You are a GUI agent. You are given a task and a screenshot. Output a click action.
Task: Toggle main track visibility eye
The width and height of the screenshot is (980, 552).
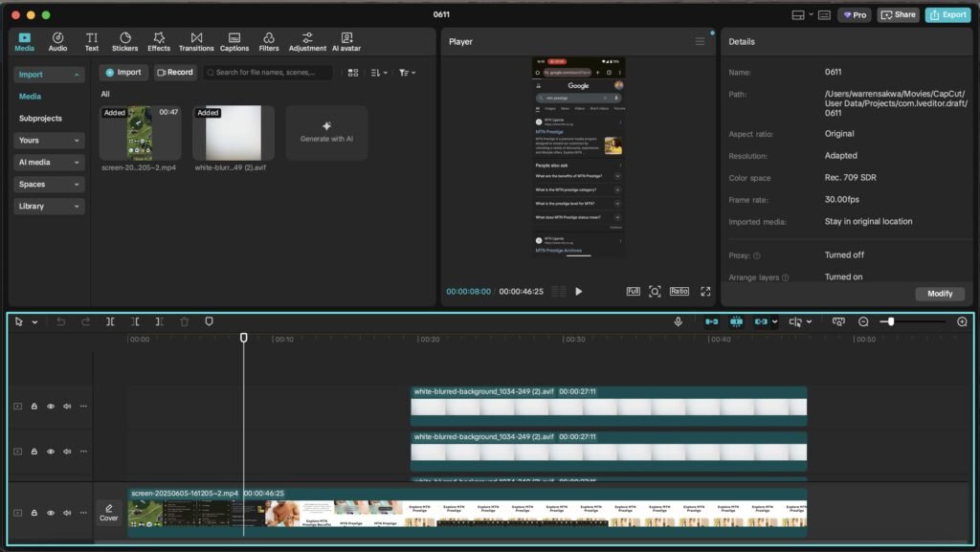pyautogui.click(x=51, y=513)
